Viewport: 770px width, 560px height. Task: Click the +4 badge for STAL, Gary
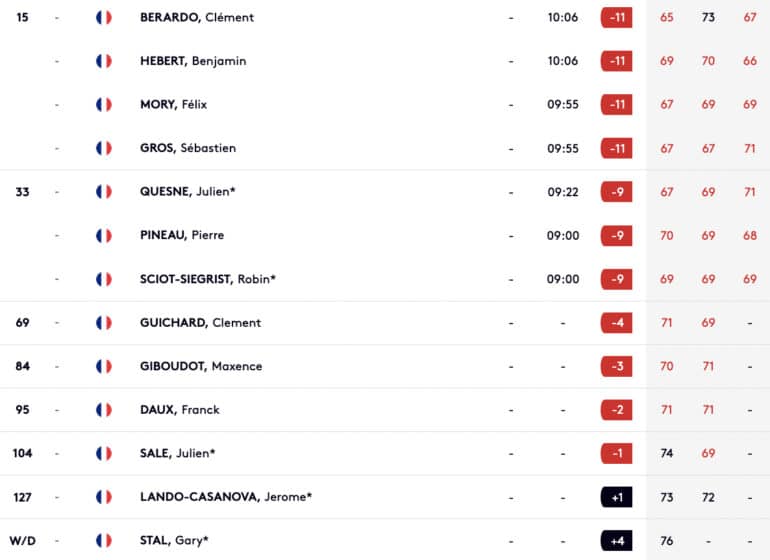coord(616,541)
